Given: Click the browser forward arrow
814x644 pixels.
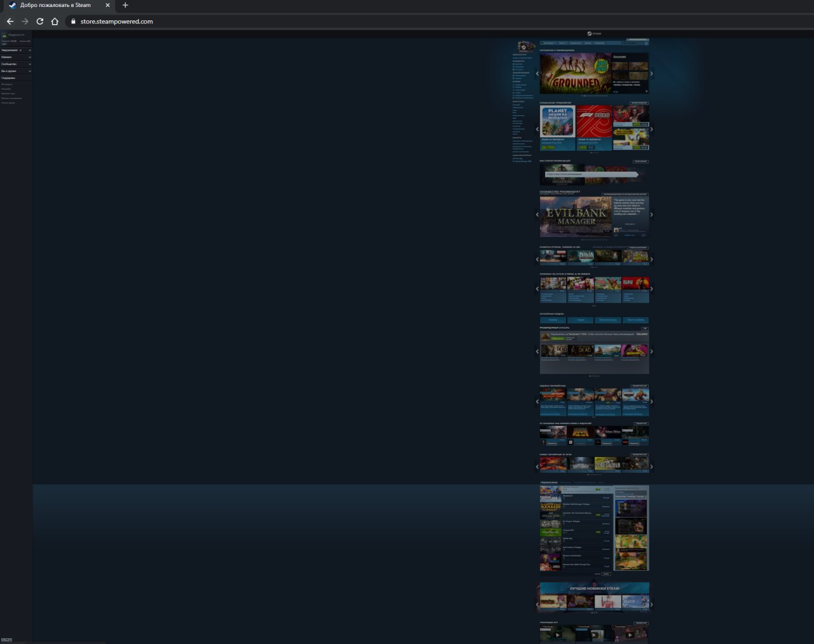Looking at the screenshot, I should [x=25, y=21].
